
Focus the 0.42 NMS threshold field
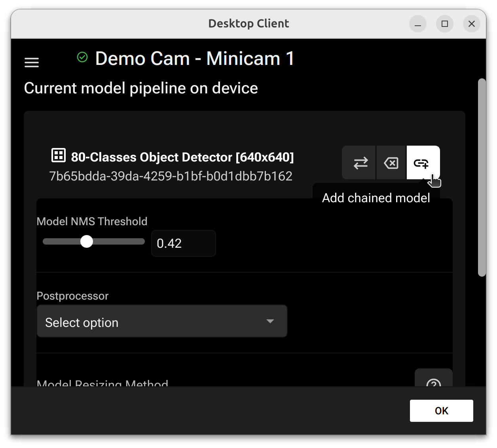click(183, 243)
